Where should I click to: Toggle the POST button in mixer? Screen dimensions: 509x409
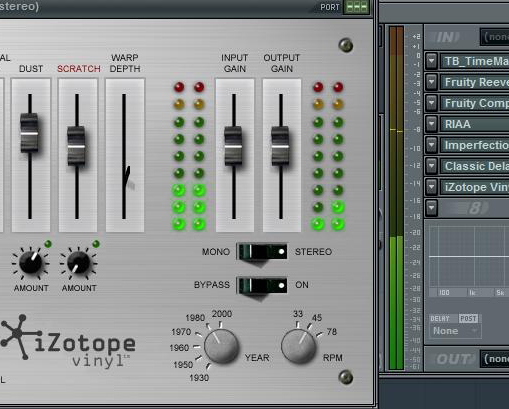coord(468,319)
